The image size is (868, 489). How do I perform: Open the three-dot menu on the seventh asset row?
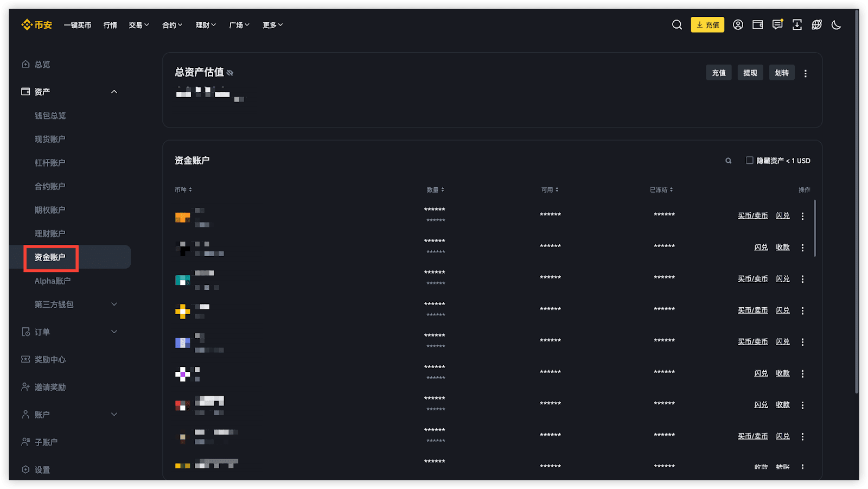(x=802, y=405)
